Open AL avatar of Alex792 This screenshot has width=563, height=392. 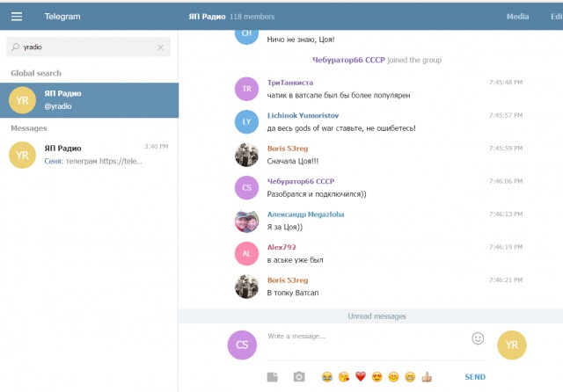pos(246,253)
